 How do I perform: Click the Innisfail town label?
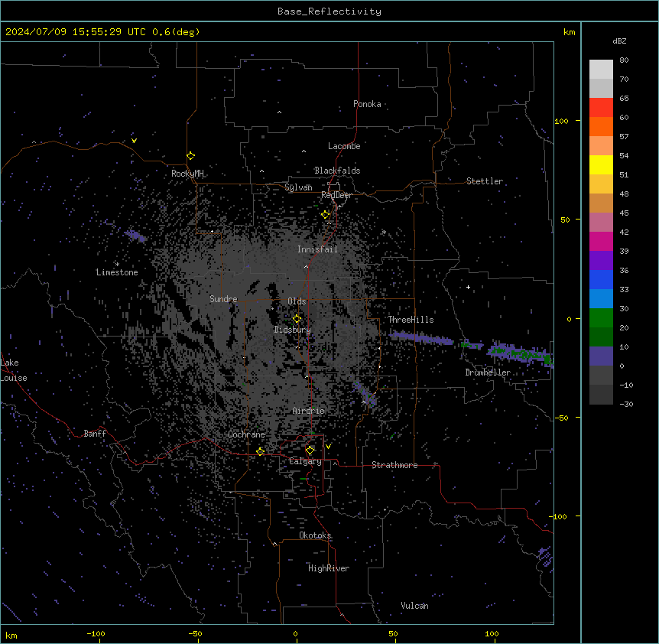(x=317, y=249)
